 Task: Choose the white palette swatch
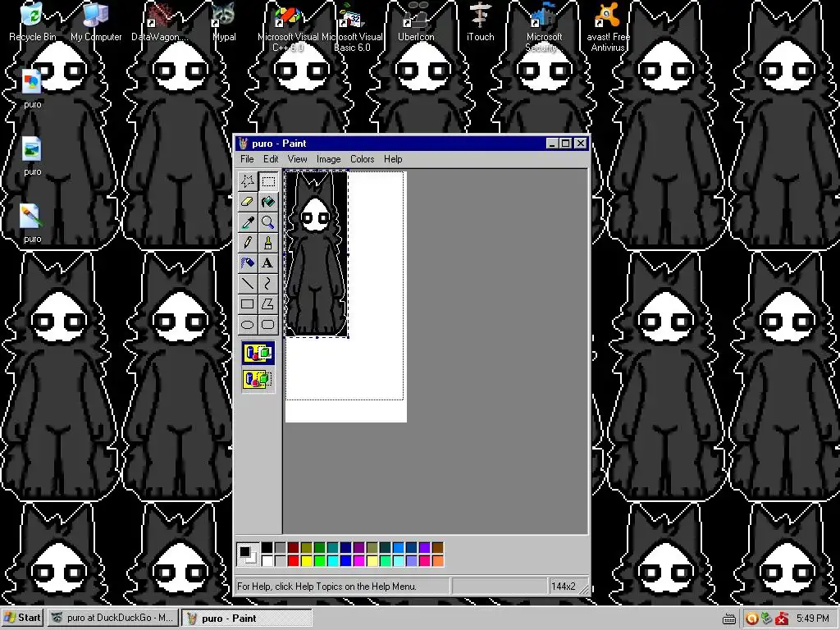[x=267, y=561]
